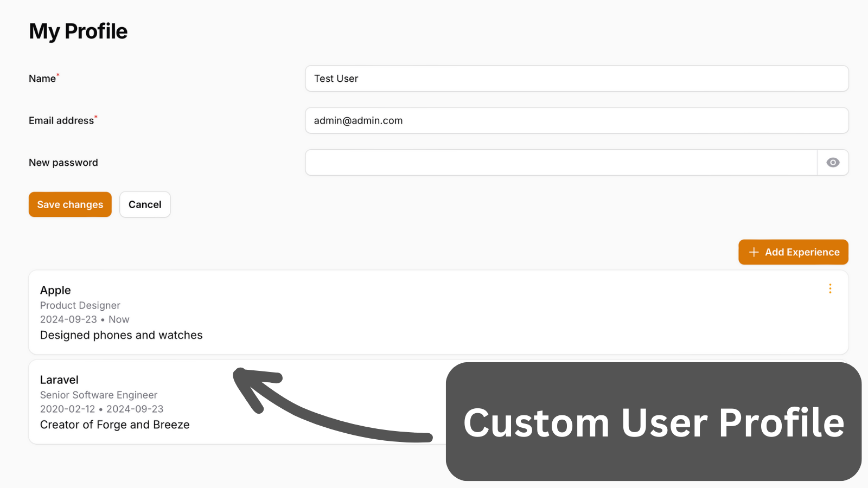This screenshot has height=488, width=868.
Task: Click Designed phones and watches description
Action: coord(122,335)
